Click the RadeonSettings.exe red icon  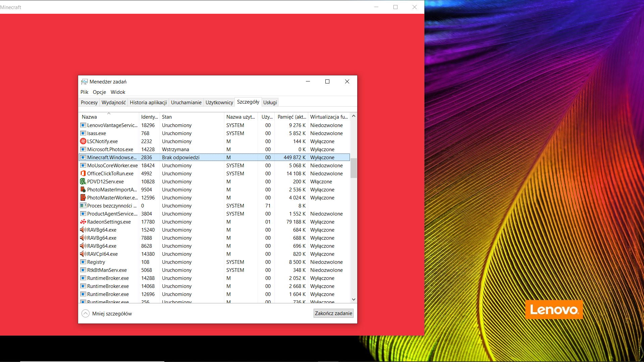click(83, 222)
